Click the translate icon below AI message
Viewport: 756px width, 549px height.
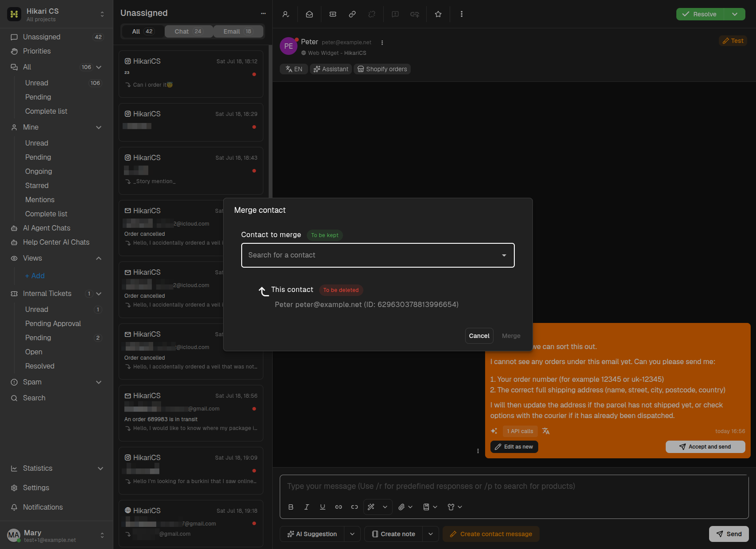(x=546, y=431)
